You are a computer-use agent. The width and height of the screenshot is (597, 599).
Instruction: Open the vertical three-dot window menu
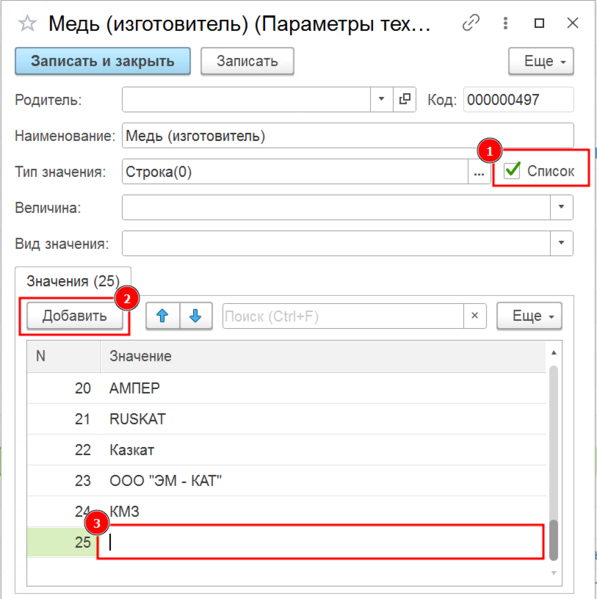pos(505,23)
